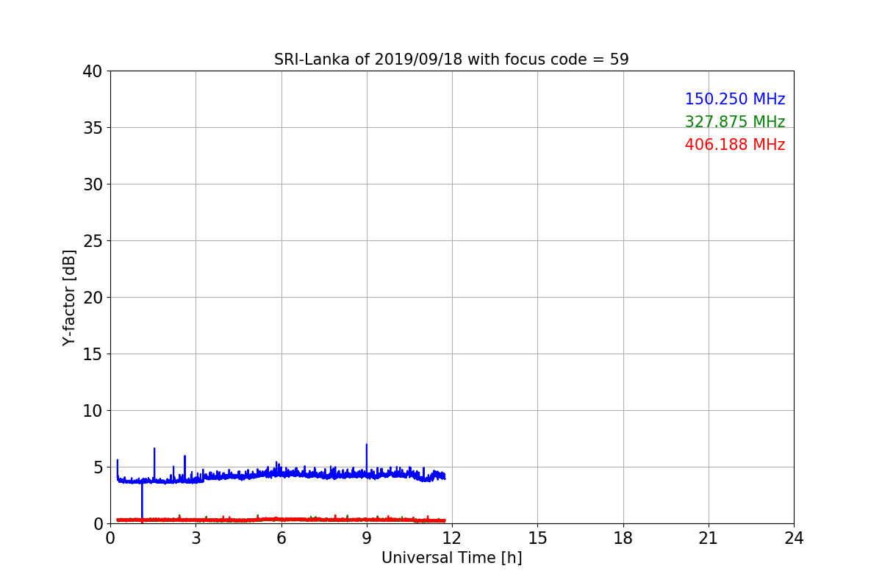Click the y-axis tick label 30

pyautogui.click(x=93, y=184)
